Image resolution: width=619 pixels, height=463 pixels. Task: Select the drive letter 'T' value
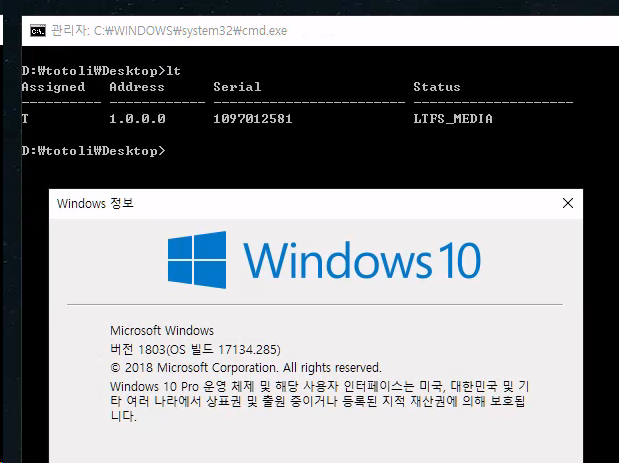point(25,118)
